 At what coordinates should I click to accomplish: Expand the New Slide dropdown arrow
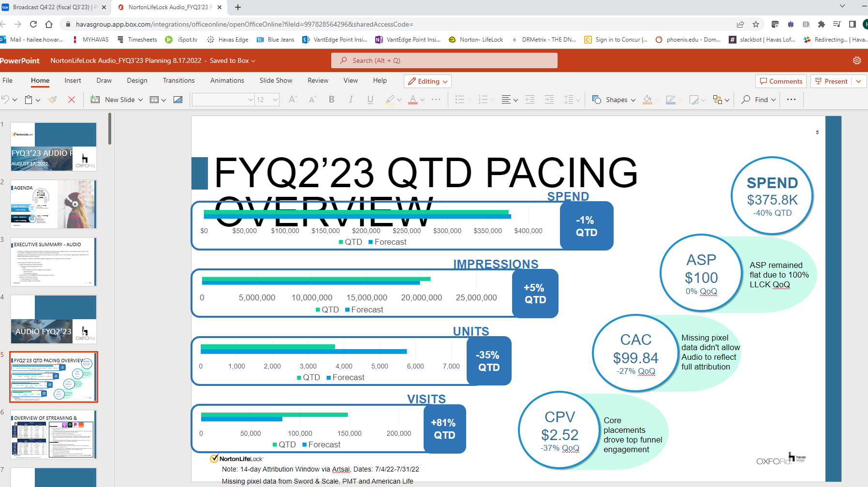(141, 100)
